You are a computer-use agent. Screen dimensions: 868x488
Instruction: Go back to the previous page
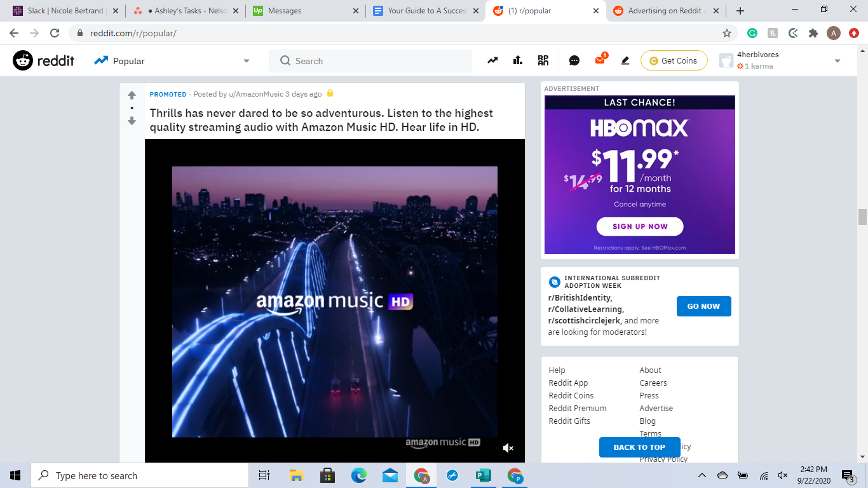[x=14, y=33]
